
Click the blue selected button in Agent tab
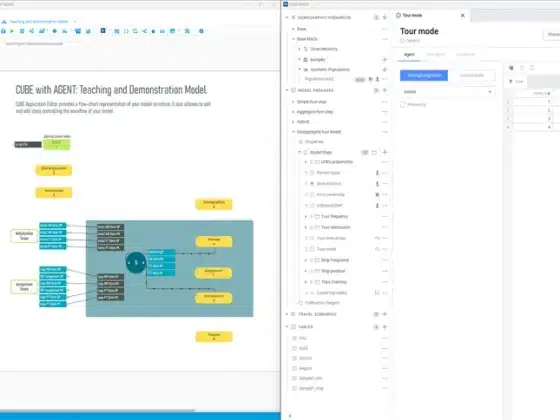(x=424, y=75)
